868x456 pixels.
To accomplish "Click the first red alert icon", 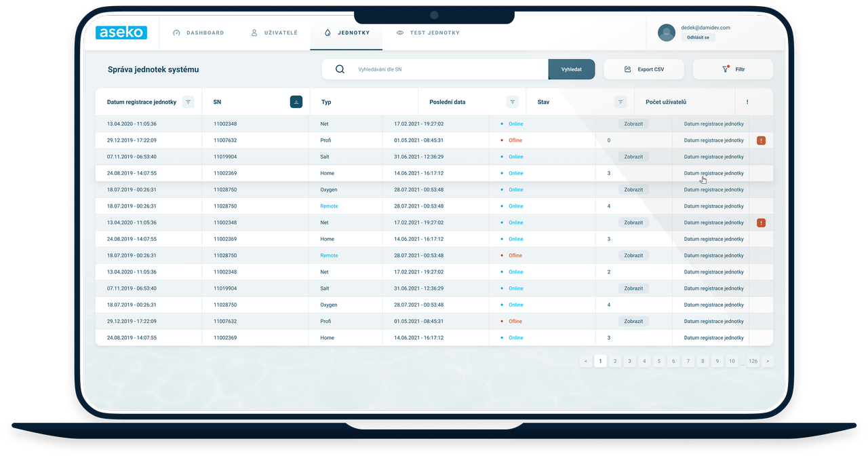I will click(x=761, y=140).
